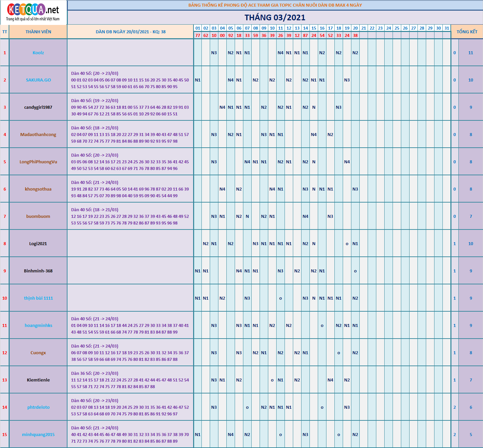Select day 01 column header

[x=198, y=28]
